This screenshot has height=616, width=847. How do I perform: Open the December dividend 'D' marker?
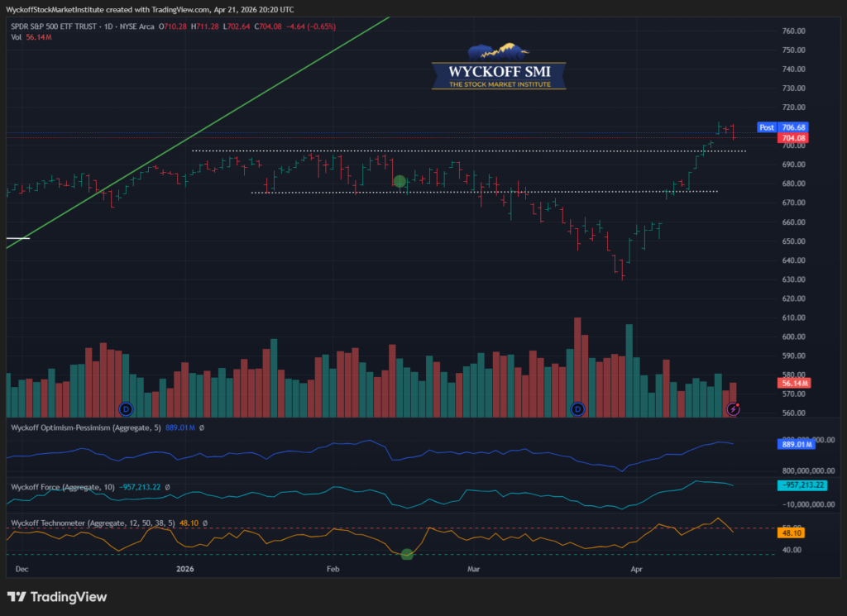(x=126, y=408)
